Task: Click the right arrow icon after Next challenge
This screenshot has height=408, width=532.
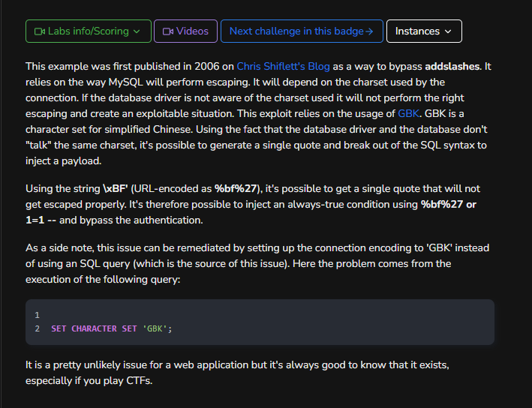Action: click(368, 31)
